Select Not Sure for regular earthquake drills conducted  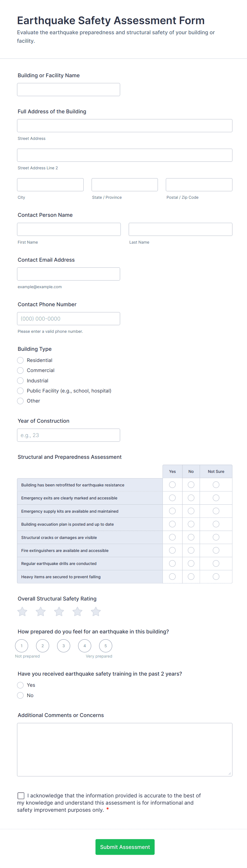(216, 563)
